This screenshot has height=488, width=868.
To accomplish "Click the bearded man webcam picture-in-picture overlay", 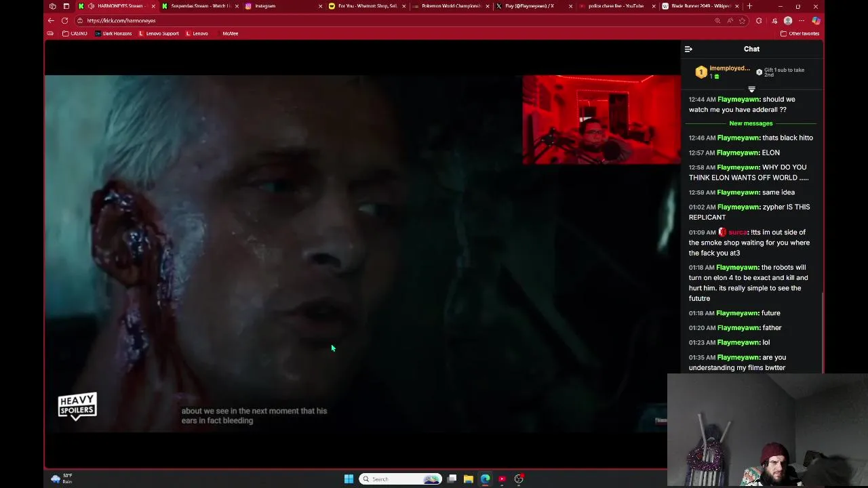I will (768, 430).
